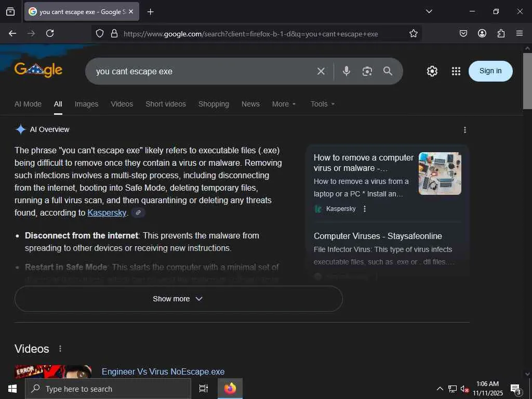Start voice search with microphone
This screenshot has height=399, width=532.
pos(346,71)
